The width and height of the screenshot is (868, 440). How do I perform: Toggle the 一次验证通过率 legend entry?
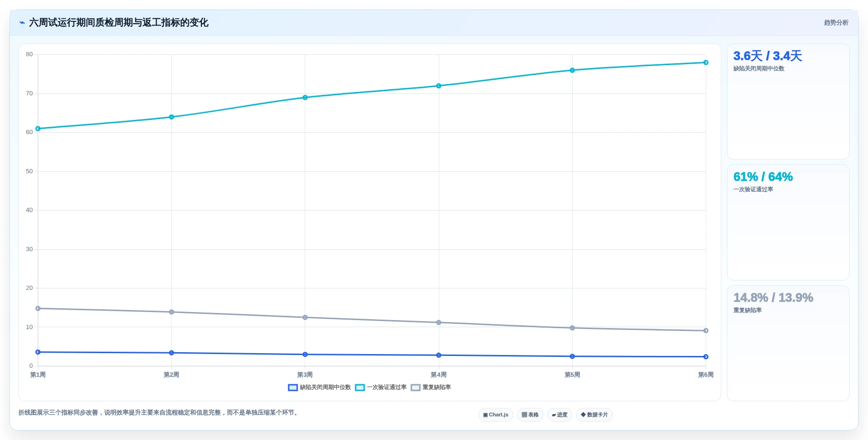381,387
